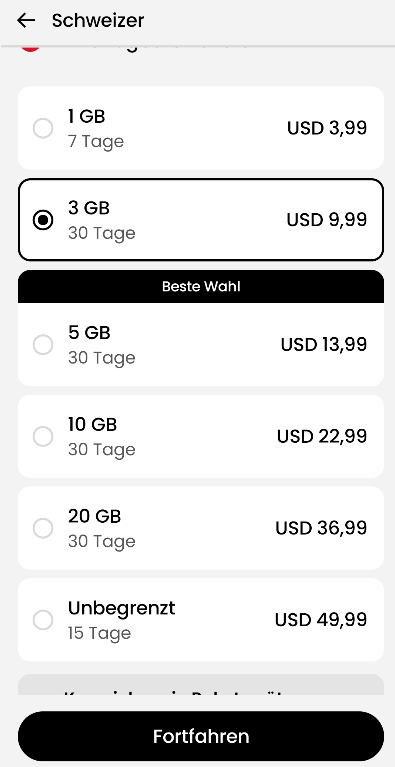Tap the Fortfahren button
This screenshot has height=767, width=395.
click(x=201, y=736)
